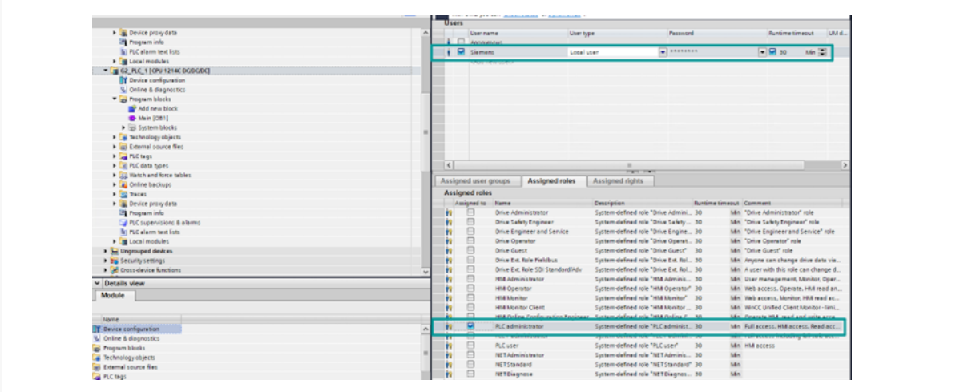This screenshot has width=980, height=392.
Task: Click the Traces folder icon
Action: click(123, 194)
